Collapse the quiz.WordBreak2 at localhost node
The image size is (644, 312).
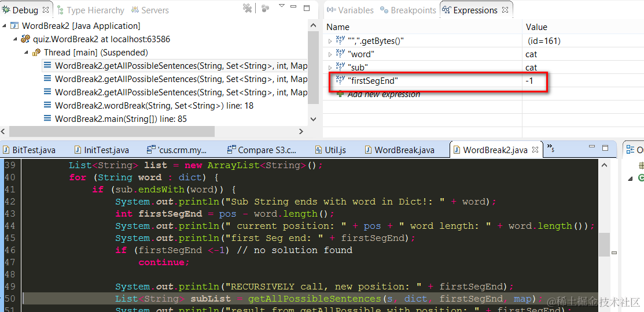pos(15,39)
